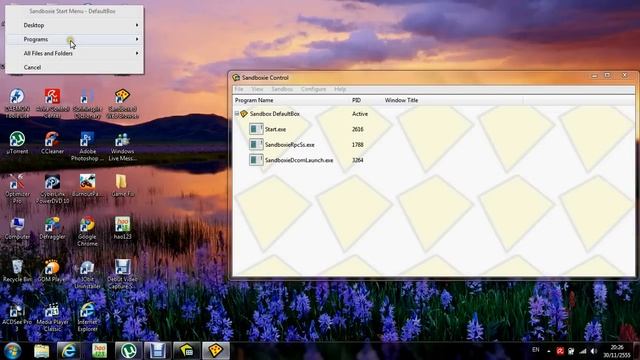This screenshot has width=640, height=360.
Task: Click PID 3264 of SandboxieDcomLaunch.exe
Action: click(x=358, y=160)
